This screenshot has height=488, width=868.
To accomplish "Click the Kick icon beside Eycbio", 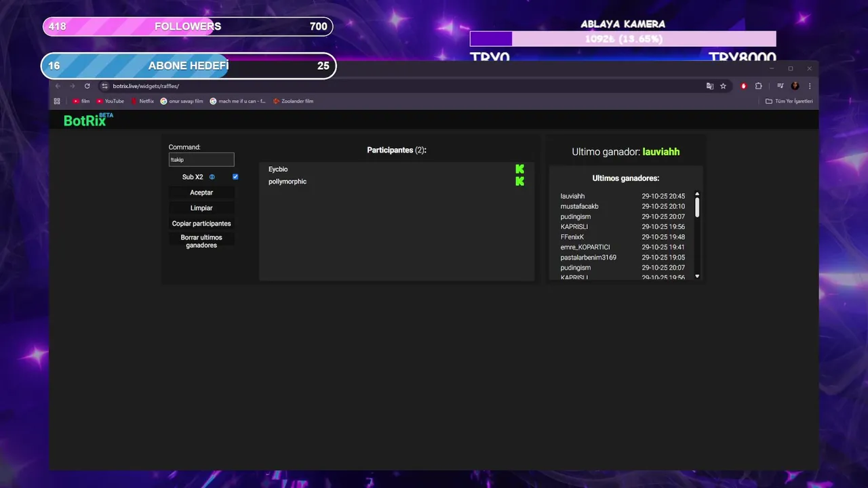I will [519, 169].
